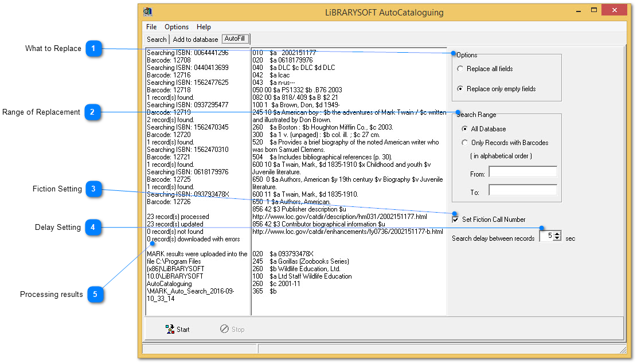
Task: Click the loc.gov enhancements URL
Action: point(348,232)
